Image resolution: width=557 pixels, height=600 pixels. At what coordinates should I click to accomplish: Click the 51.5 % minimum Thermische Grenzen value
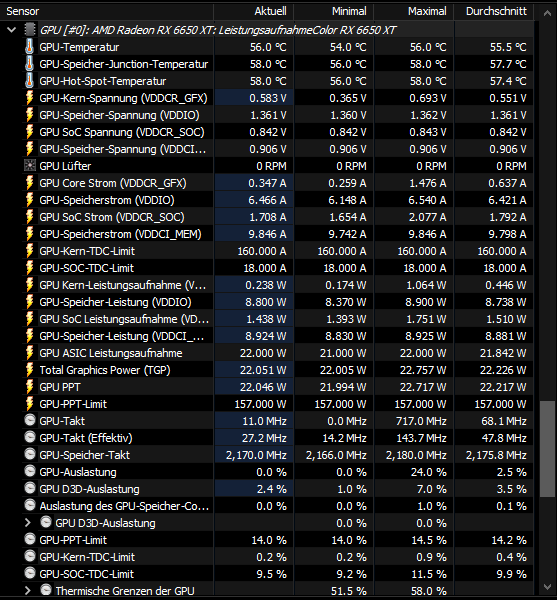click(349, 591)
